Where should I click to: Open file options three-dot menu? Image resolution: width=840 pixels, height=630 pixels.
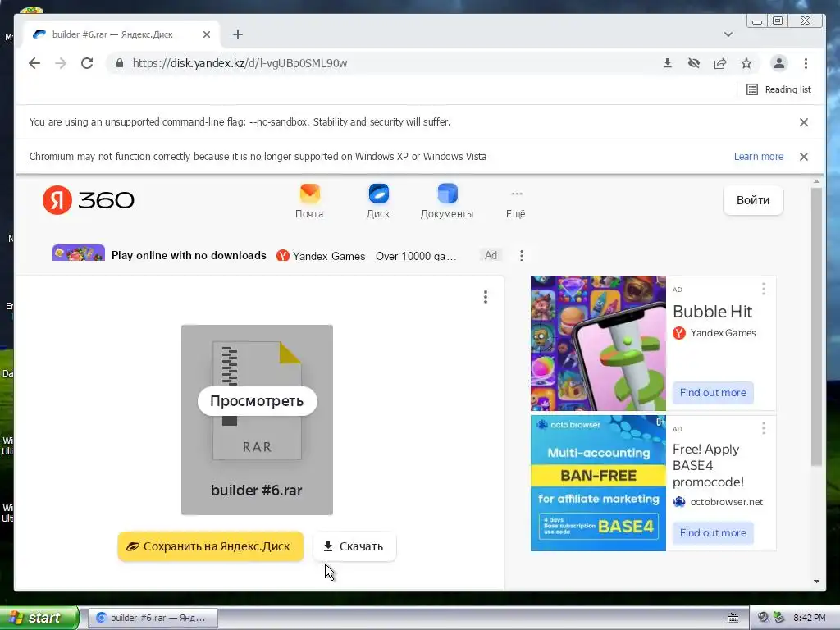point(486,297)
